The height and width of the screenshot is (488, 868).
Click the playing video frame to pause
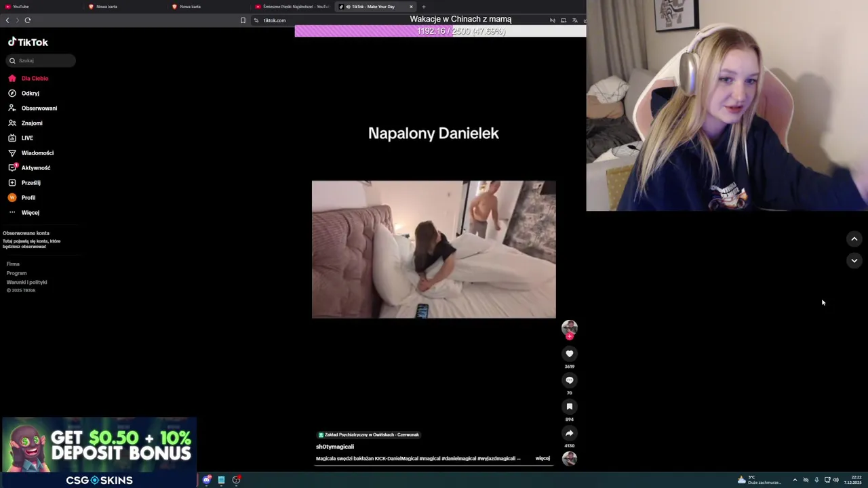tap(434, 249)
